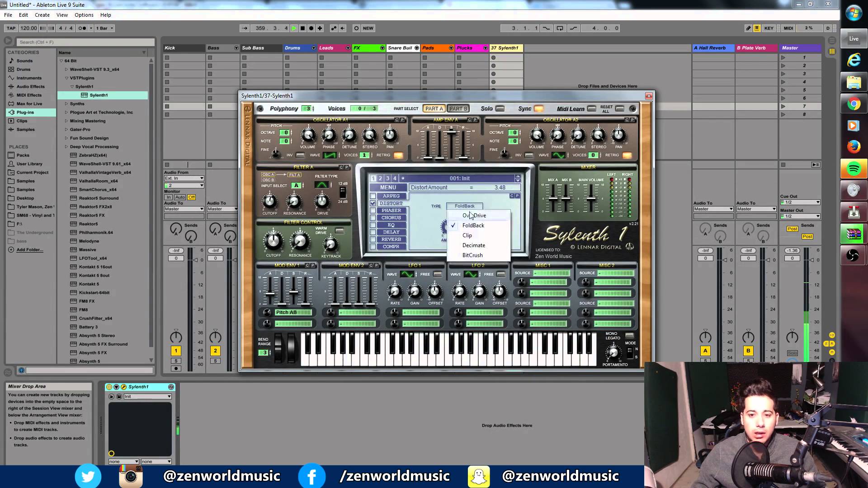Screen dimensions: 868x488
Task: Select PART B in Sylenth1
Action: tap(458, 108)
